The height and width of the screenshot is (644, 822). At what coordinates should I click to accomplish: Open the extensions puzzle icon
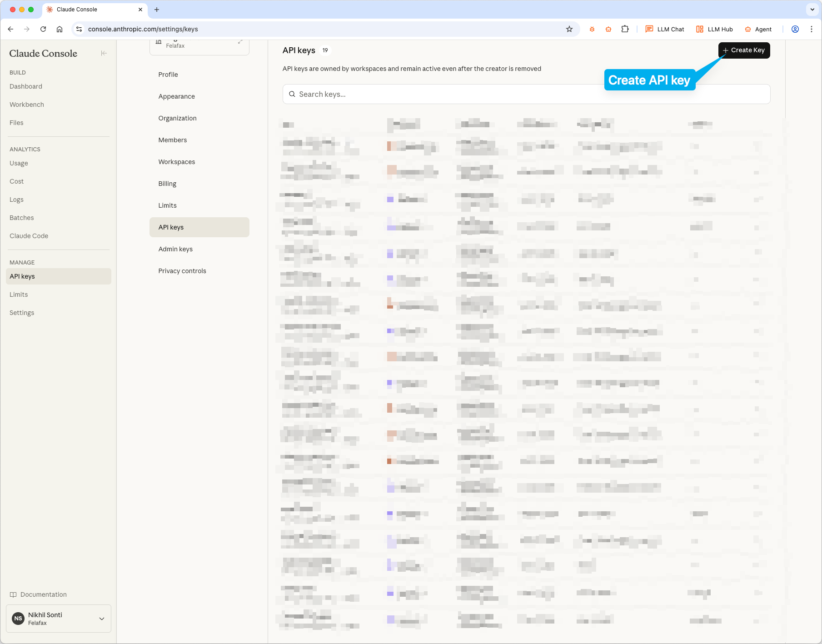(625, 29)
